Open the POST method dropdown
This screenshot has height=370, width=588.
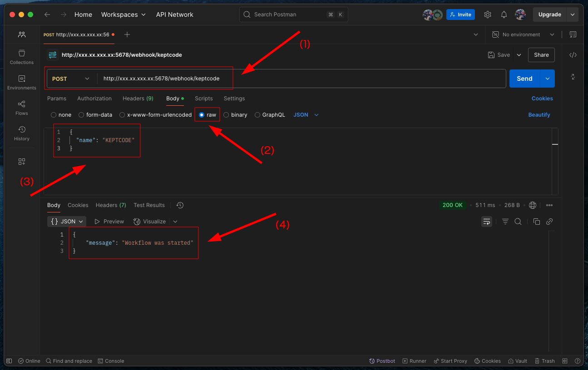point(71,79)
